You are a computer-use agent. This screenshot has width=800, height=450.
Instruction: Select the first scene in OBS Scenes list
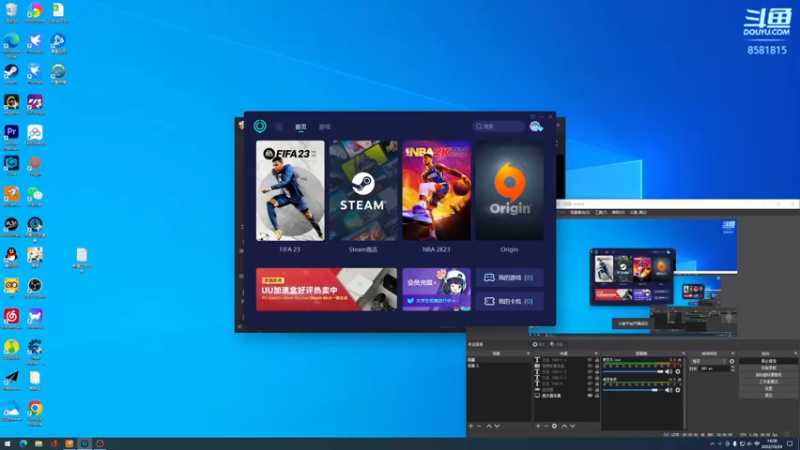coord(498,360)
